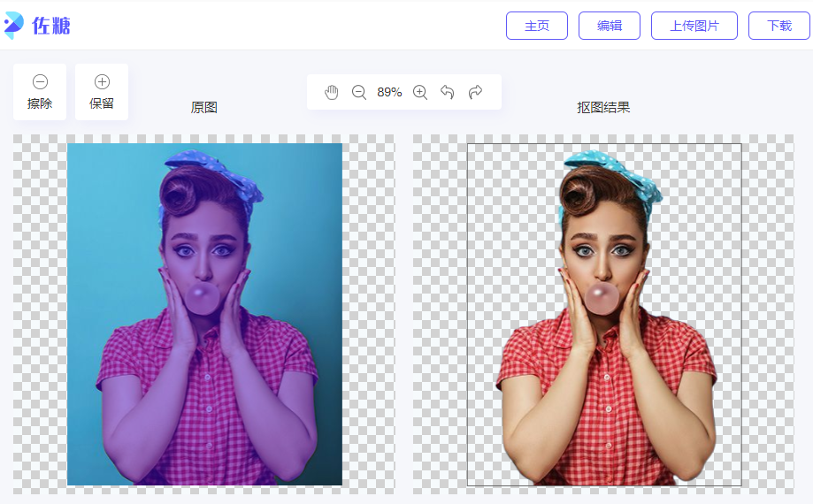Open the 编辑 editor

point(610,26)
